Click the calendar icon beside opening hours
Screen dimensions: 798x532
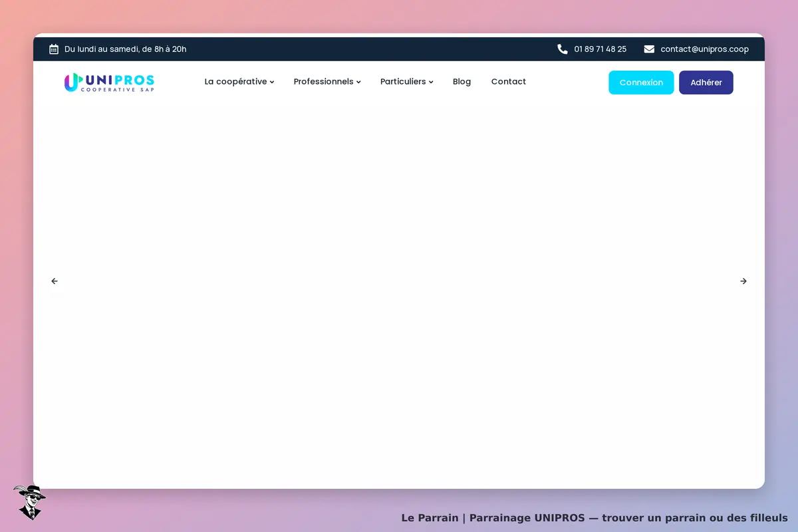pos(54,49)
